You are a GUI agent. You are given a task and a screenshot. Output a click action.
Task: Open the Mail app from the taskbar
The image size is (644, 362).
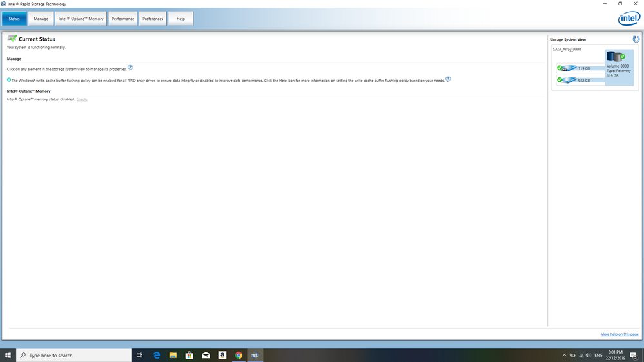[x=206, y=355]
